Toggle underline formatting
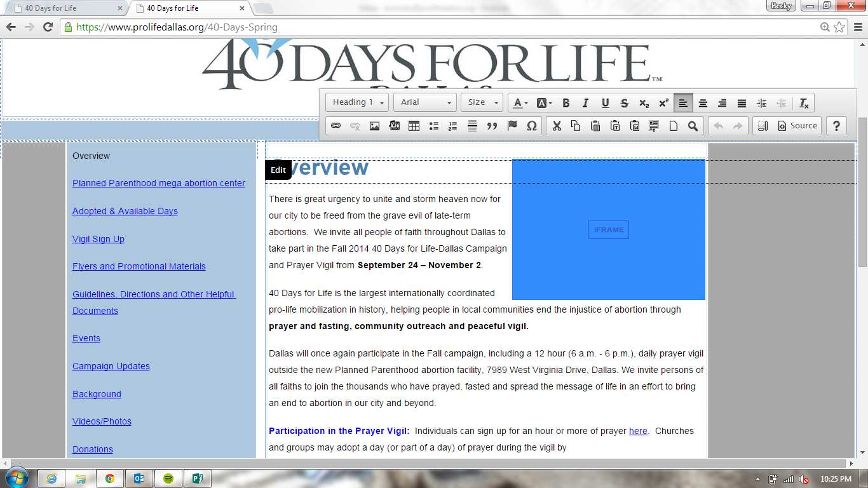The height and width of the screenshot is (488, 868). pyautogui.click(x=605, y=103)
